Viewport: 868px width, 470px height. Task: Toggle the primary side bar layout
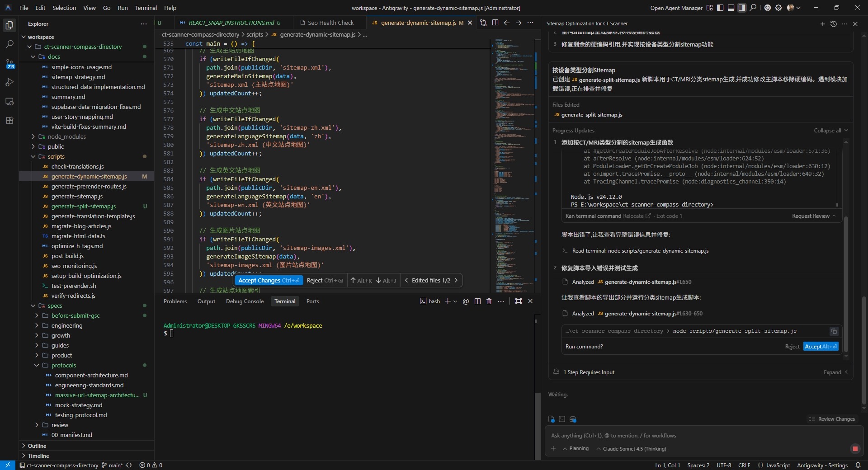tap(720, 8)
